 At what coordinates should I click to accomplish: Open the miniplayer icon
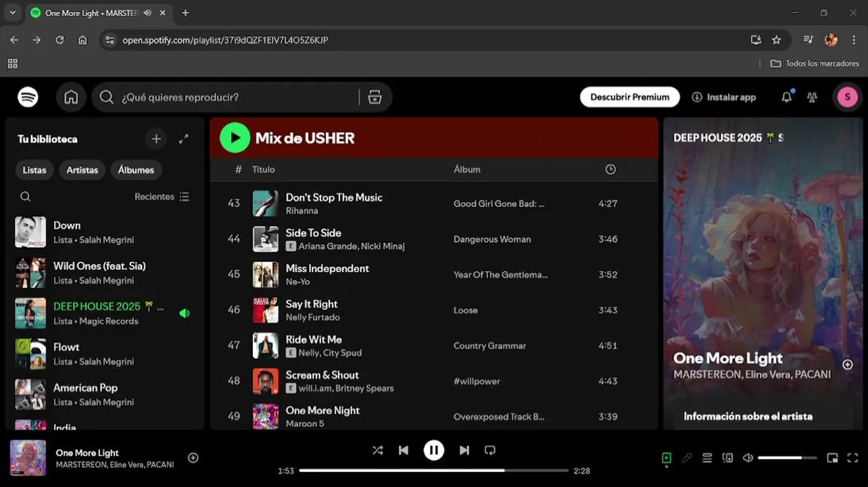[832, 458]
